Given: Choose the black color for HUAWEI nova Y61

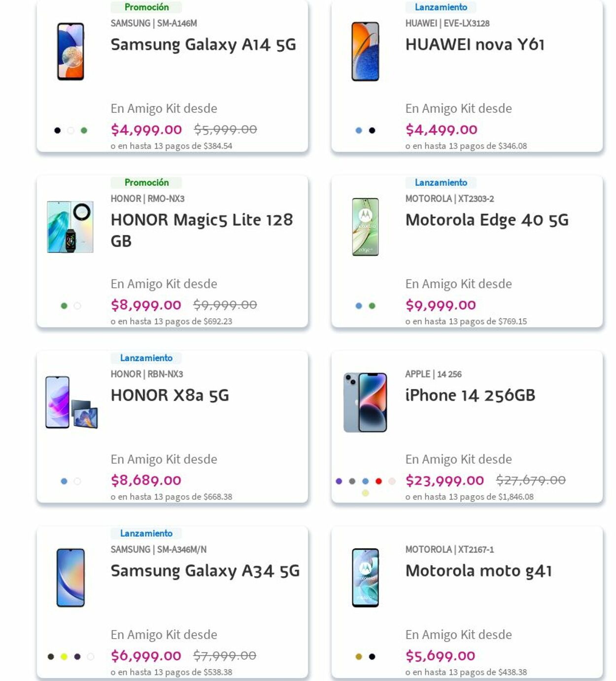Looking at the screenshot, I should pos(372,131).
